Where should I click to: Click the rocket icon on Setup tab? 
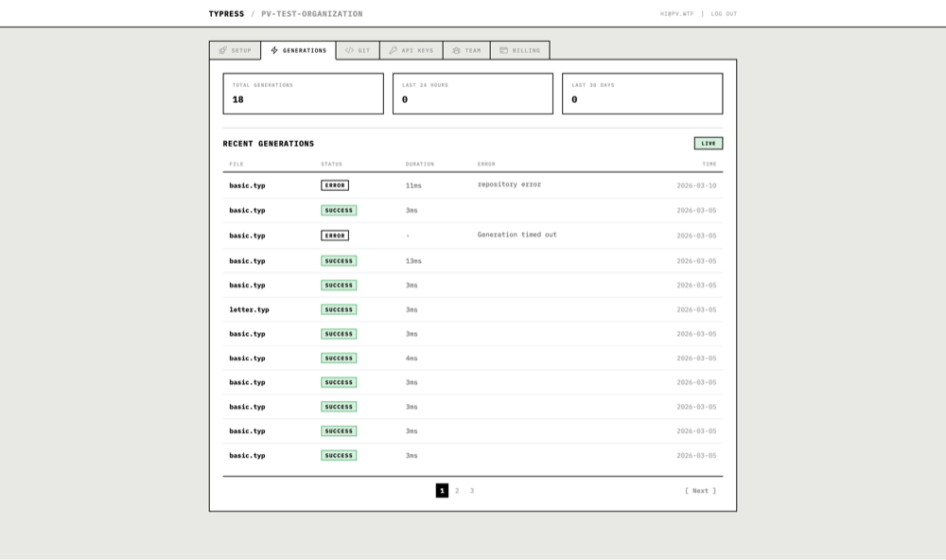[222, 51]
